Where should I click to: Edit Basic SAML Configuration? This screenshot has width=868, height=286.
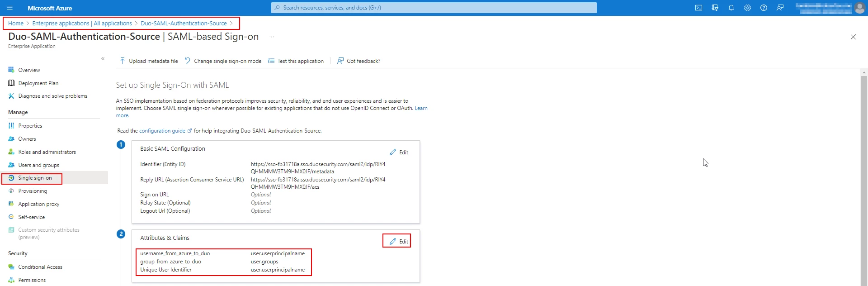point(399,153)
